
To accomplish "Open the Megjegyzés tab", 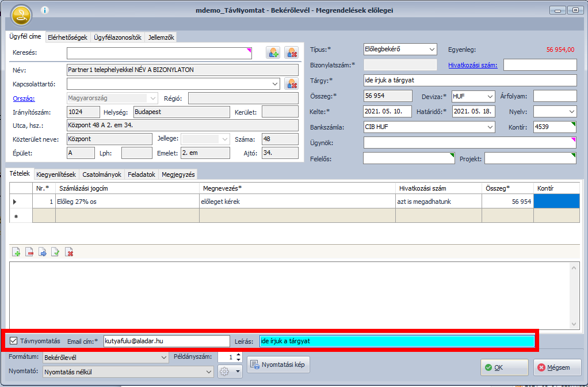I will (x=178, y=174).
